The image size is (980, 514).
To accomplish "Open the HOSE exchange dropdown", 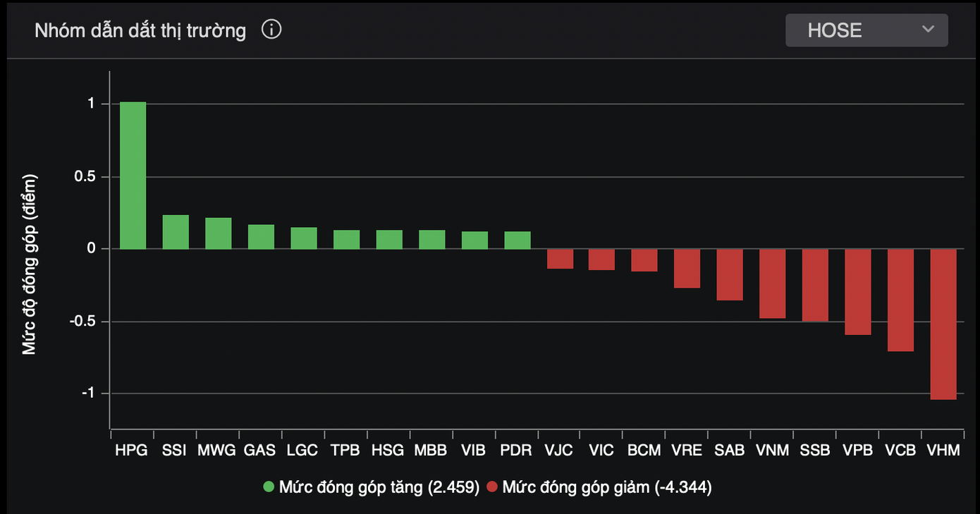I will (866, 30).
